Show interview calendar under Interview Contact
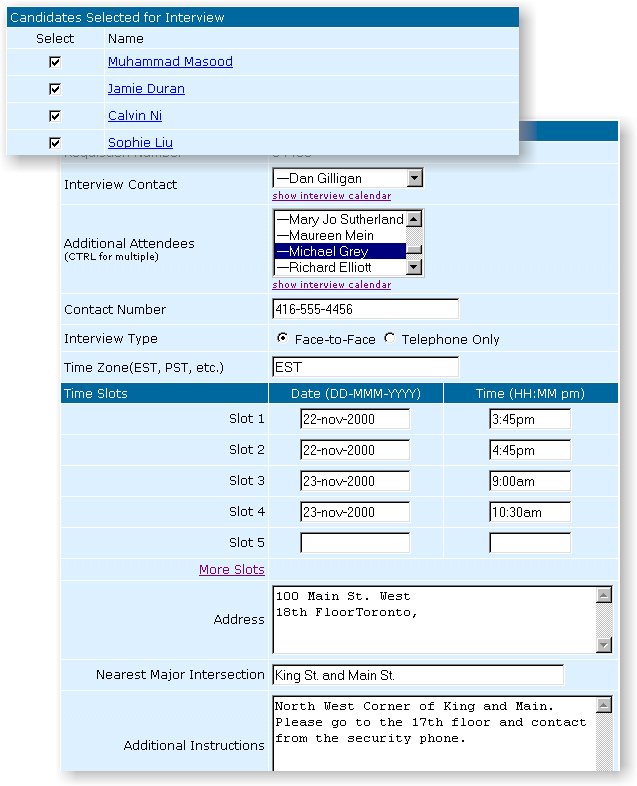 tap(332, 195)
